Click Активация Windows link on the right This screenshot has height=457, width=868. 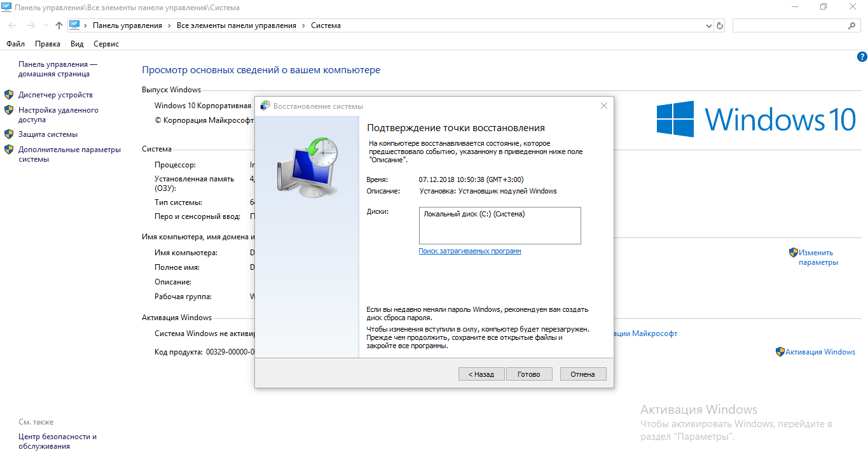click(x=820, y=352)
